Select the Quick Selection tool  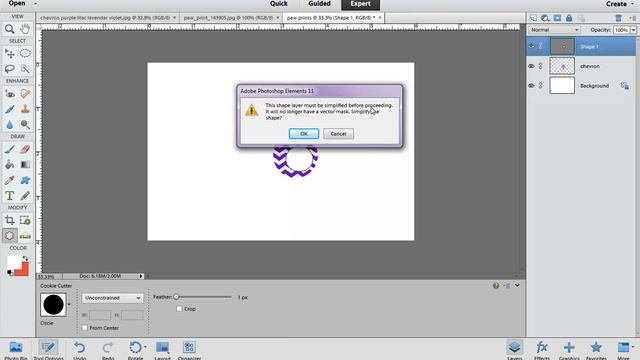coord(25,69)
